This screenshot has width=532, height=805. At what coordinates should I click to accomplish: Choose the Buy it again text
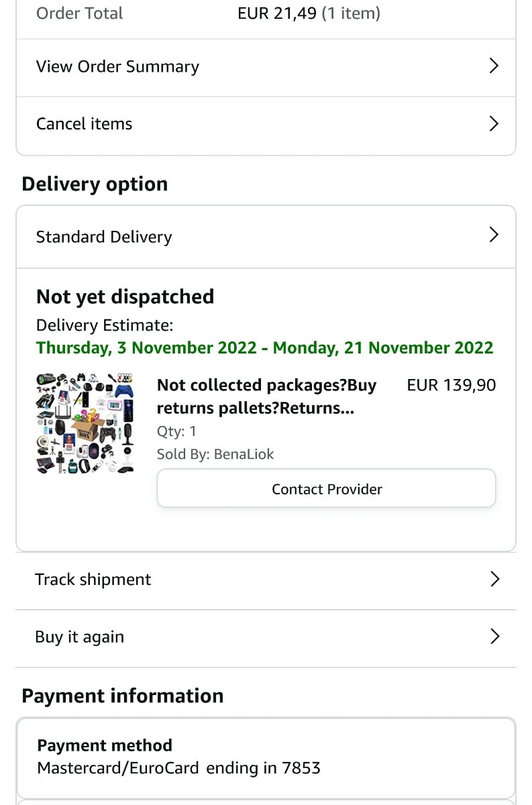point(79,637)
